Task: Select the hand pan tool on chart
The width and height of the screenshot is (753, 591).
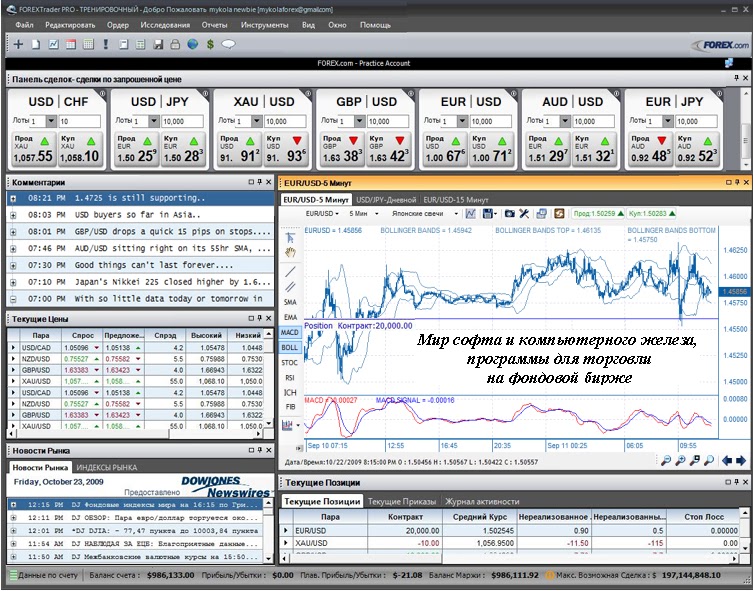Action: point(290,253)
